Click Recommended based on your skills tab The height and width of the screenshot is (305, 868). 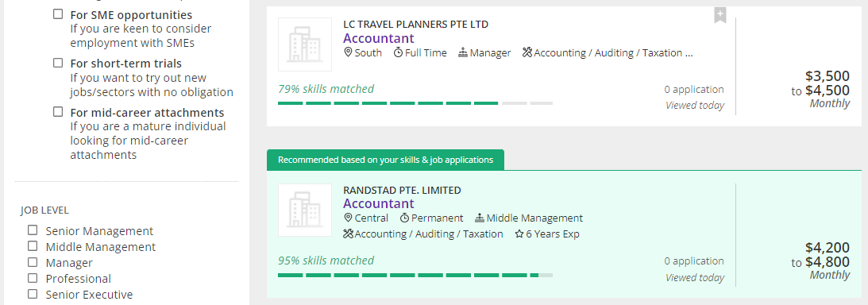click(x=385, y=160)
